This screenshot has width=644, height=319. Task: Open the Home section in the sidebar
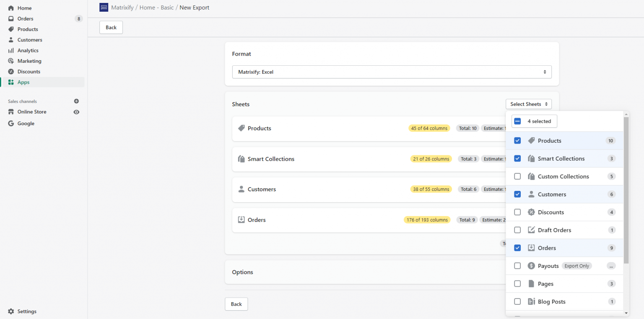tap(23, 8)
